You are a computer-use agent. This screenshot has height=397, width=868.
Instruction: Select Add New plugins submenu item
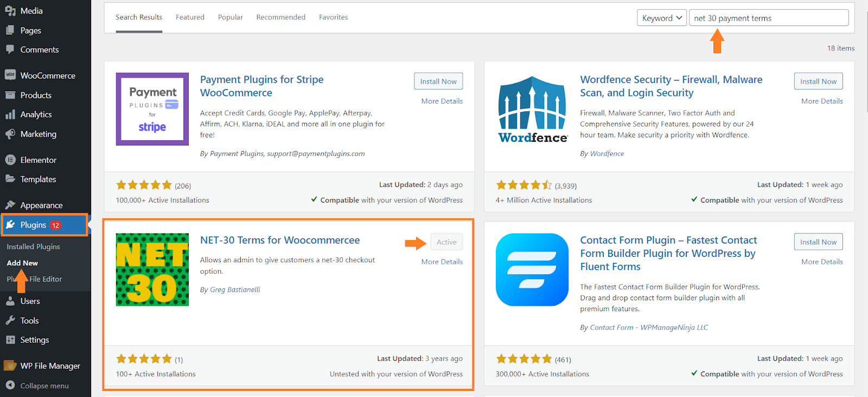pos(22,263)
